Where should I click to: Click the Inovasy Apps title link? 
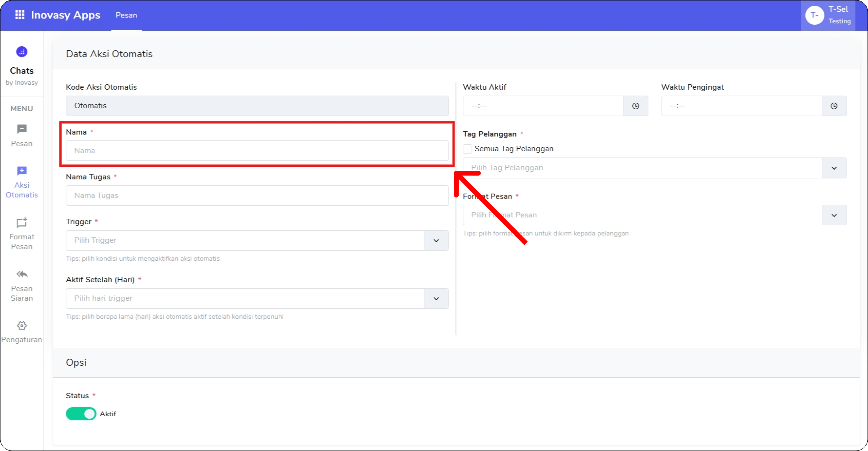point(65,15)
